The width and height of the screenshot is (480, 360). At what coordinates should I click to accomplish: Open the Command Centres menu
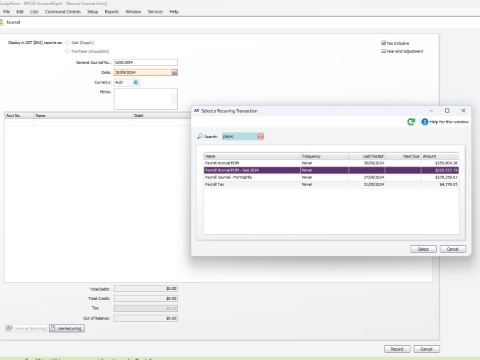tap(63, 12)
